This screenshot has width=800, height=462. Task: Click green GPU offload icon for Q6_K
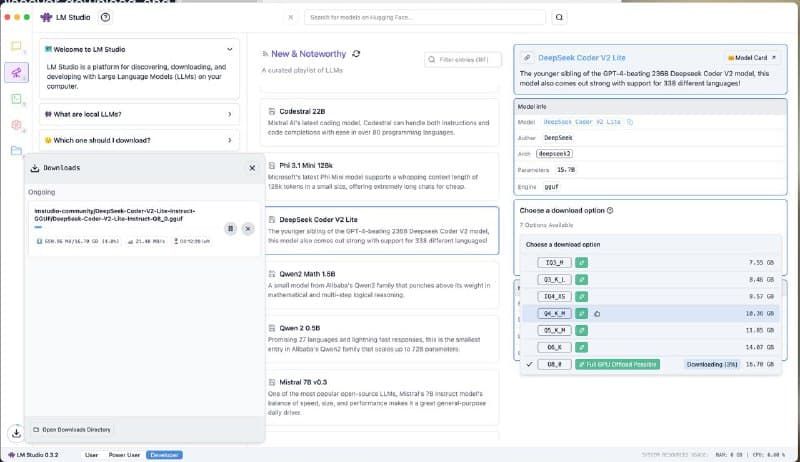[581, 347]
